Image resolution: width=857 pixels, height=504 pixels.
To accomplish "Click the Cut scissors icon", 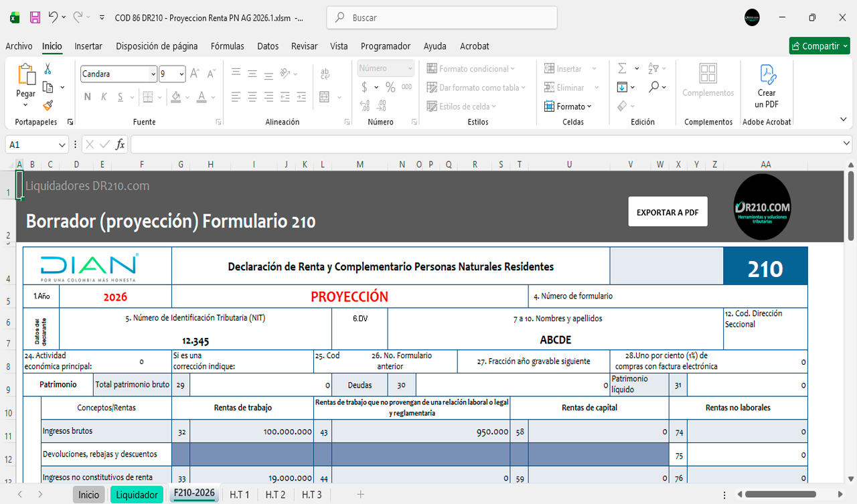I will click(x=48, y=69).
